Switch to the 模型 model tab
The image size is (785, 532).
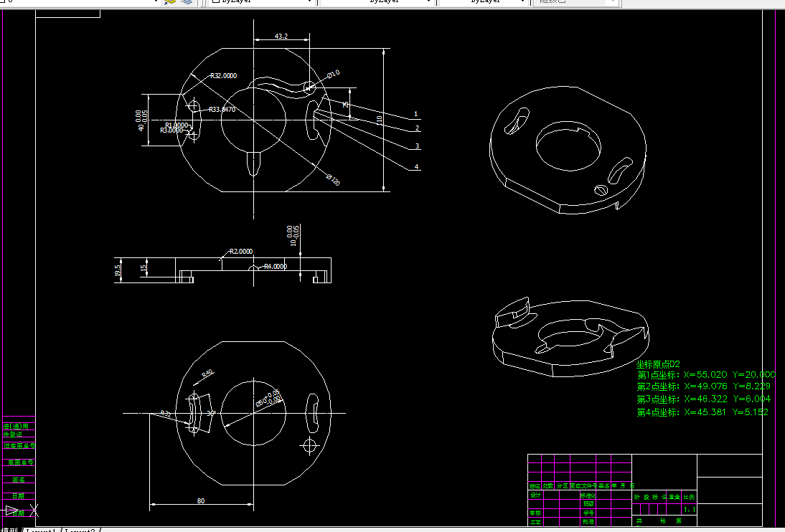[10, 530]
